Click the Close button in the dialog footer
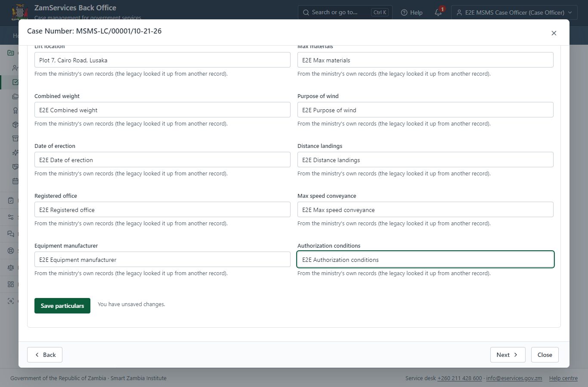The image size is (588, 387). click(x=545, y=355)
